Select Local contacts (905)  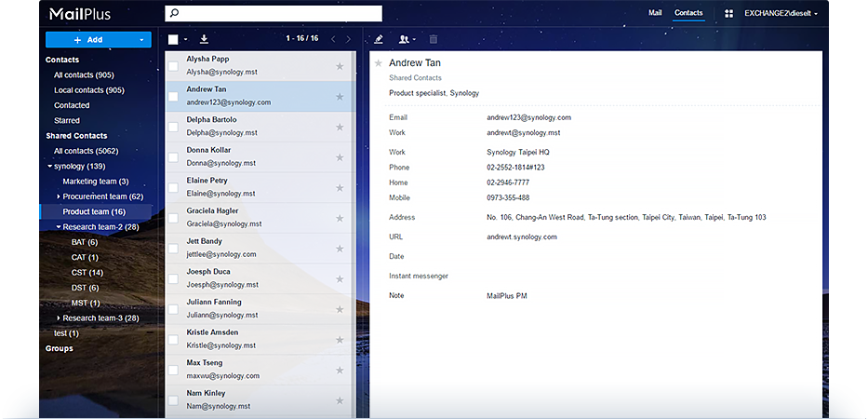[89, 89]
